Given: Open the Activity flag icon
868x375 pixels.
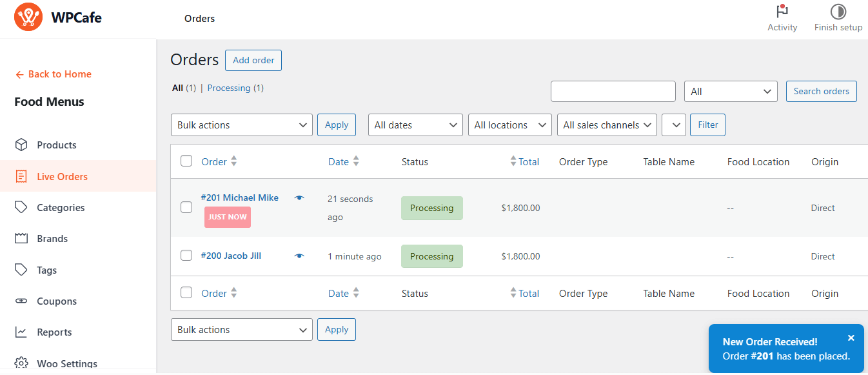Looking at the screenshot, I should coord(782,12).
